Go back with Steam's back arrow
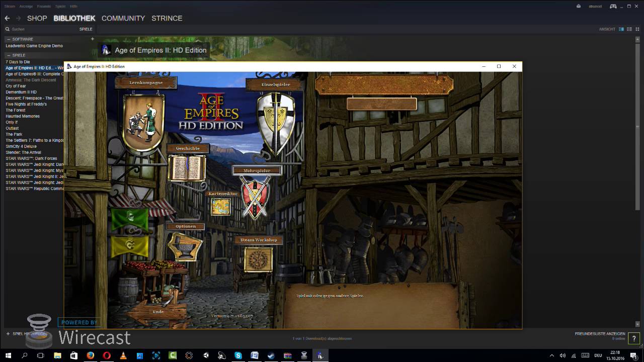The height and width of the screenshot is (362, 644). [x=7, y=18]
